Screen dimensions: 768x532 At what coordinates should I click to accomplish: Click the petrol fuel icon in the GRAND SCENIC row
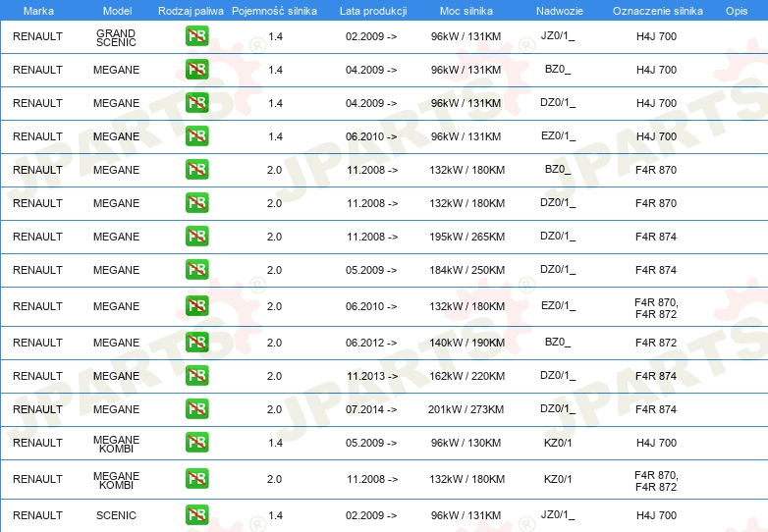pos(196,35)
